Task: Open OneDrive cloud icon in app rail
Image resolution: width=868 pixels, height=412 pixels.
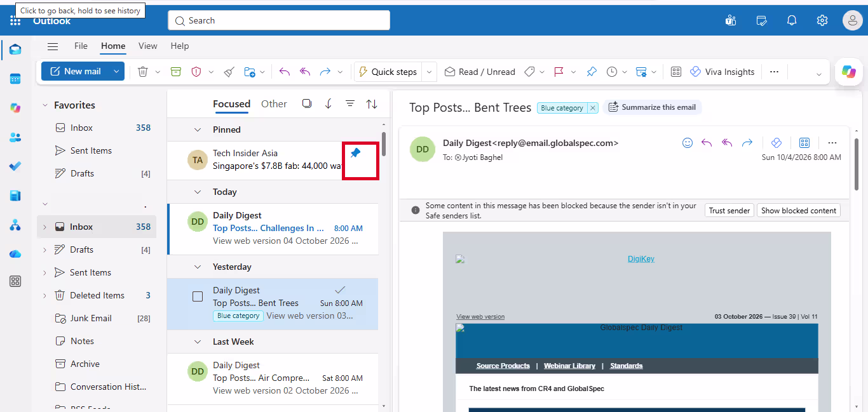Action: [15, 253]
